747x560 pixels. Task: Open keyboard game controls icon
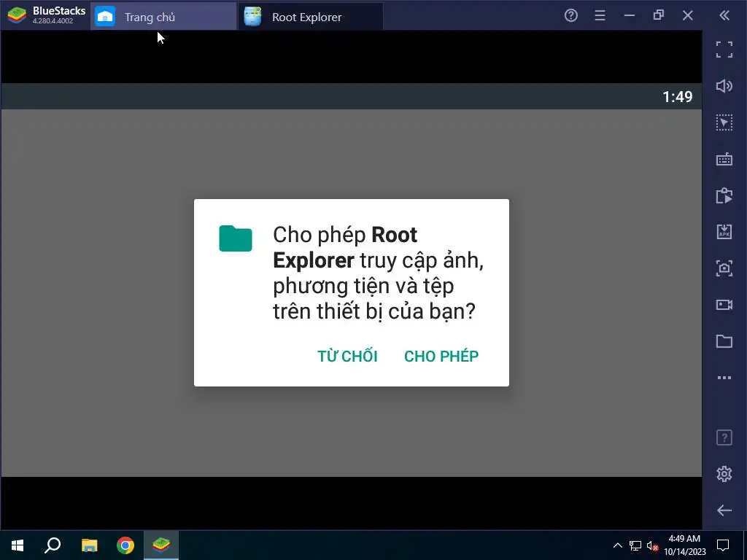(x=724, y=159)
